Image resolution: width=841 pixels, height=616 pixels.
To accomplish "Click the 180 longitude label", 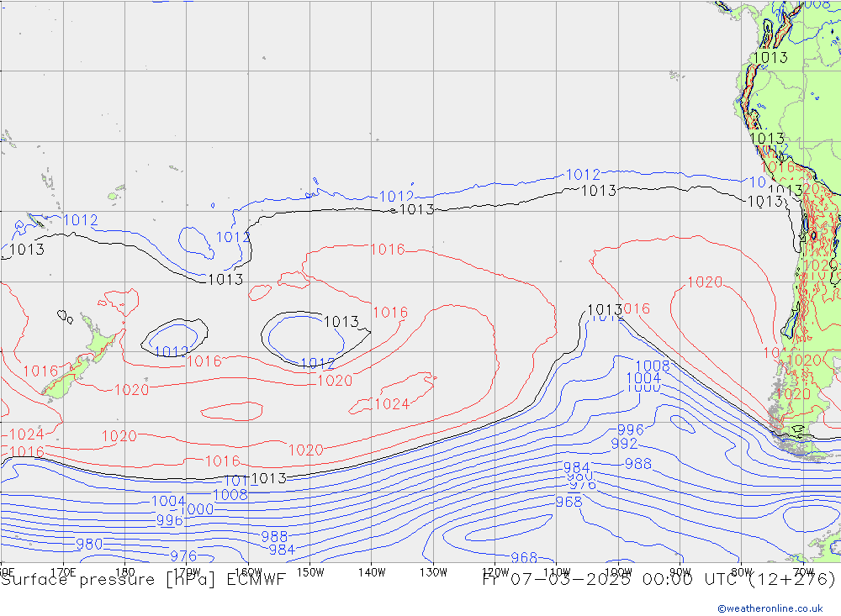I will point(125,572).
